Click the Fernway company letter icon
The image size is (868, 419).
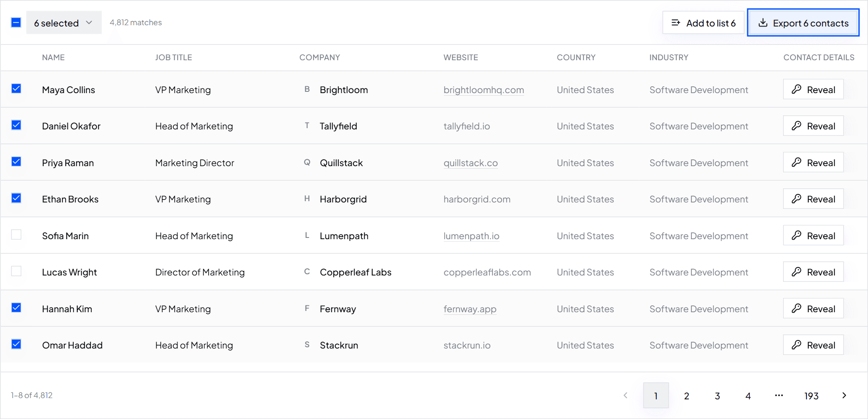307,308
